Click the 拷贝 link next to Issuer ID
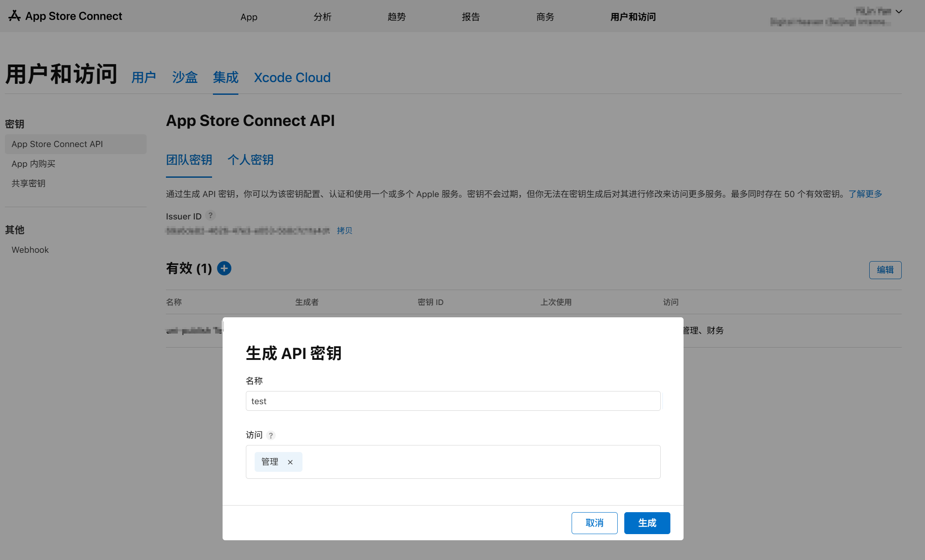 coord(344,230)
